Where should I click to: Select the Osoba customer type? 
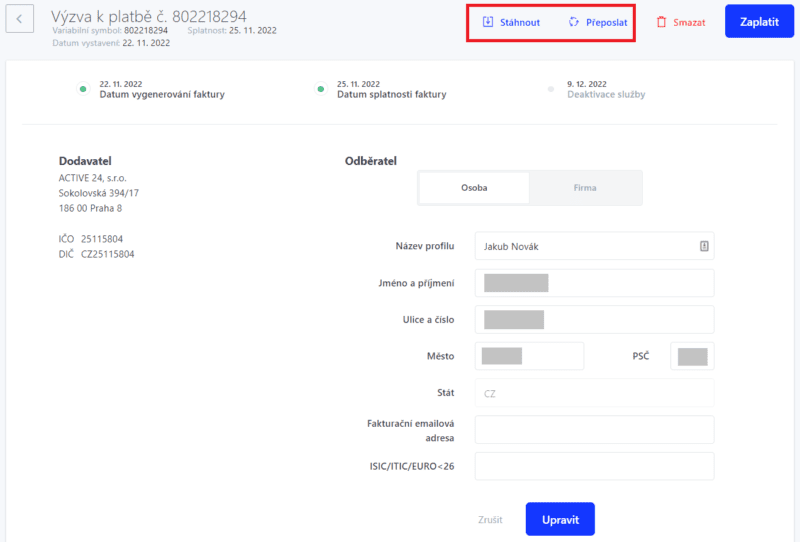[474, 188]
